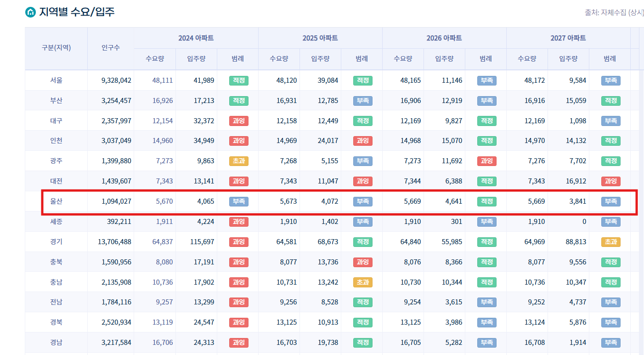The width and height of the screenshot is (644, 355).
Task: Click the 과잉 badge in 대전 2027 column
Action: (611, 181)
